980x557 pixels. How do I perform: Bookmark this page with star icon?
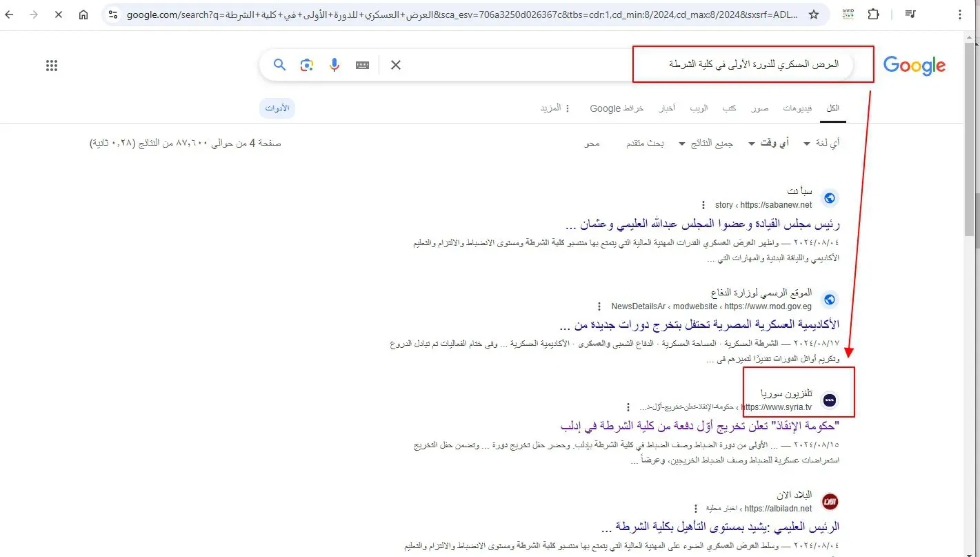coord(814,14)
